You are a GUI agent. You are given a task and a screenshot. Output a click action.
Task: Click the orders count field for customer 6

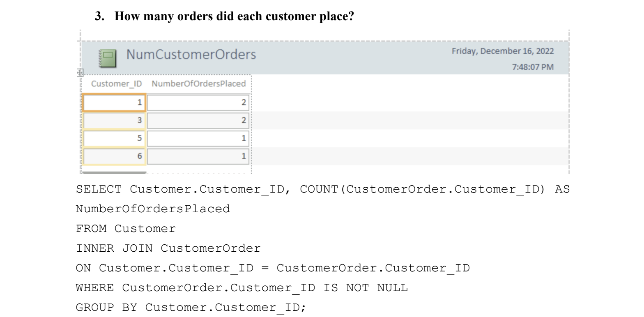pyautogui.click(x=198, y=156)
